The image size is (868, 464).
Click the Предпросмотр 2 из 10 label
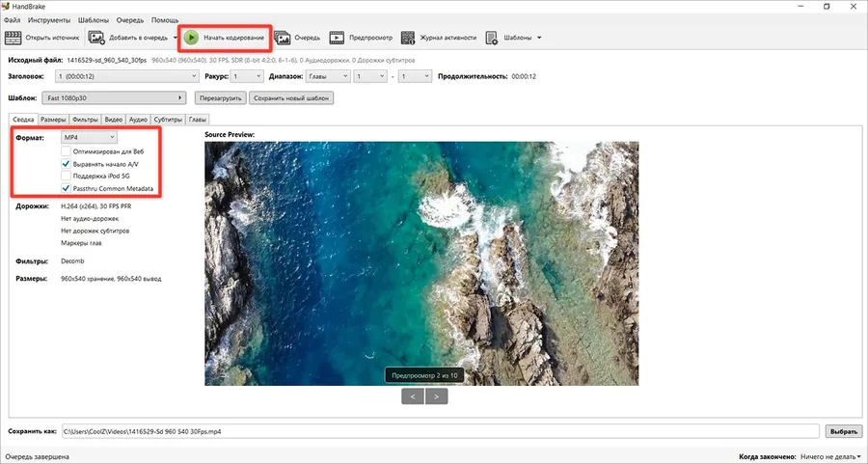pos(424,375)
